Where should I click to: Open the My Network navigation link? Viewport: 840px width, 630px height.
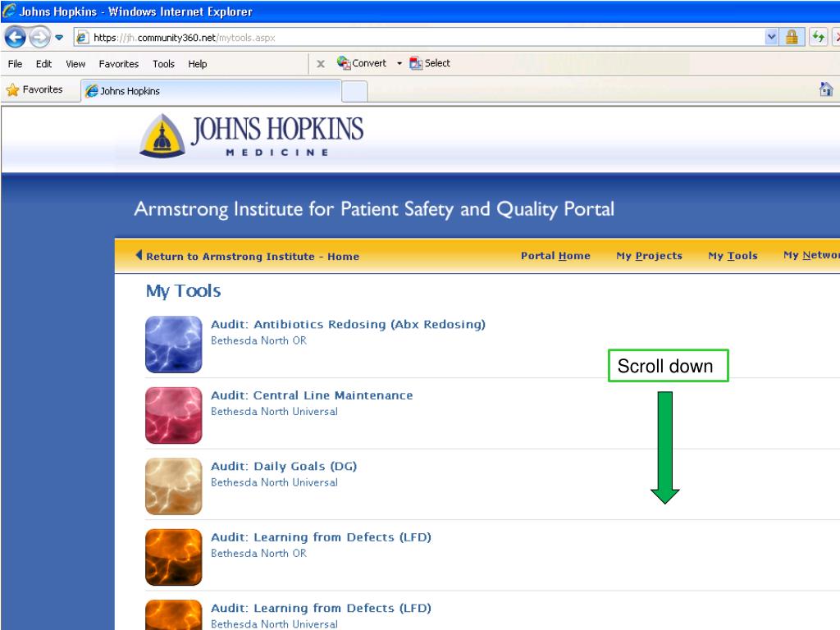(x=811, y=255)
